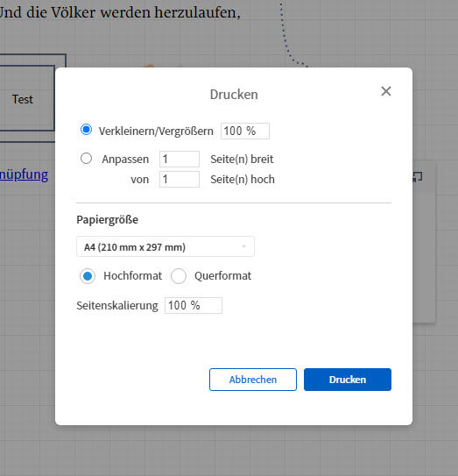Select the Anpassen radio option
The width and height of the screenshot is (458, 476).
pyautogui.click(x=86, y=158)
